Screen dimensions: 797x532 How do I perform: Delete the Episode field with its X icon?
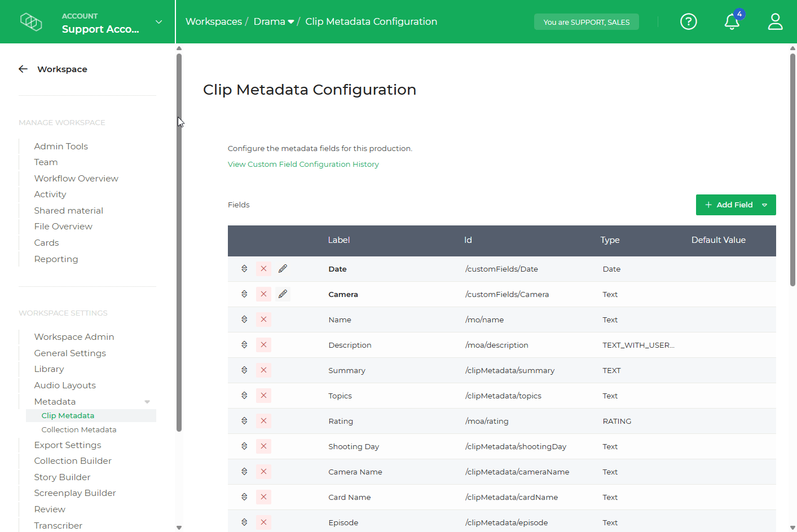(263, 522)
